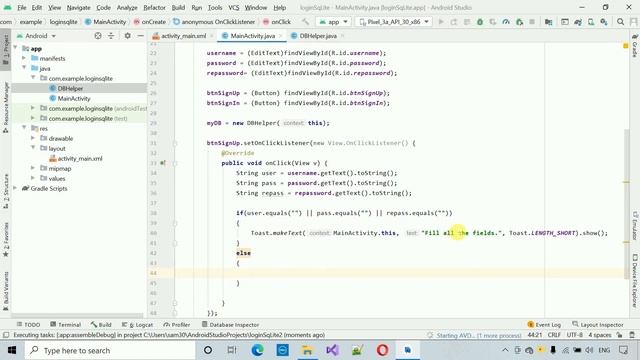The height and width of the screenshot is (360, 640).
Task: Expand the drawable folder
Action: click(x=33, y=138)
